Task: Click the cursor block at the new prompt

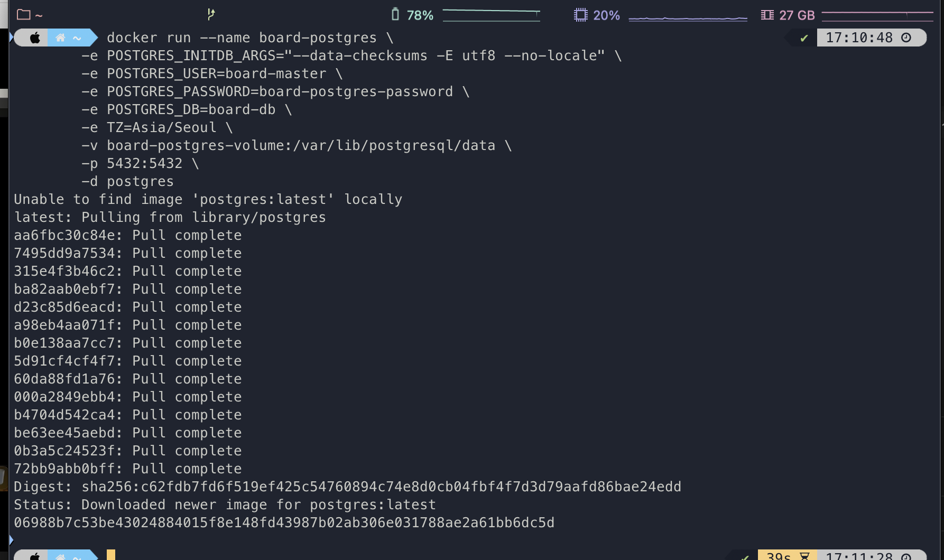Action: click(x=111, y=555)
